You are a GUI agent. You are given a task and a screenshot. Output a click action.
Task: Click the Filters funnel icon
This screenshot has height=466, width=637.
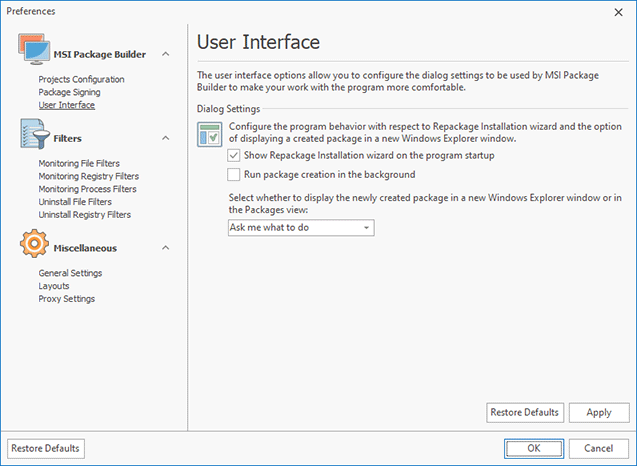pos(34,134)
